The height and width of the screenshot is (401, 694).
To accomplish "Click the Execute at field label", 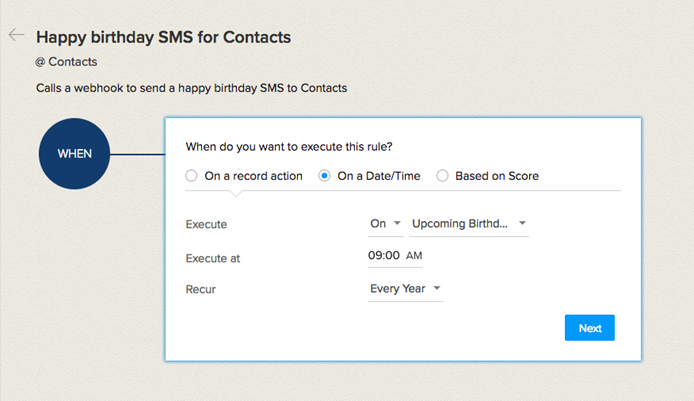I will [x=213, y=258].
